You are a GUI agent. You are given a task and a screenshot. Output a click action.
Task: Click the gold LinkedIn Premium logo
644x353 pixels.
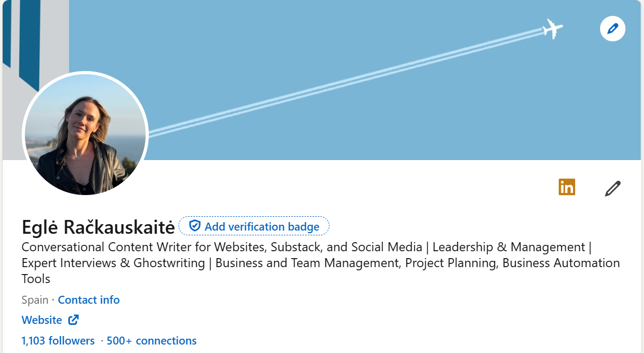(x=567, y=187)
